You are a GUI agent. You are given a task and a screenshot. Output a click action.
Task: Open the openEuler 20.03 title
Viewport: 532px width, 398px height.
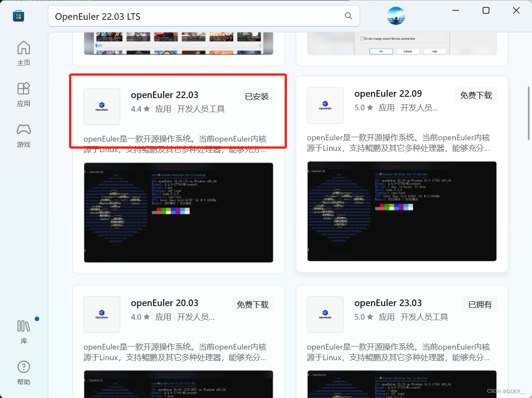[165, 303]
